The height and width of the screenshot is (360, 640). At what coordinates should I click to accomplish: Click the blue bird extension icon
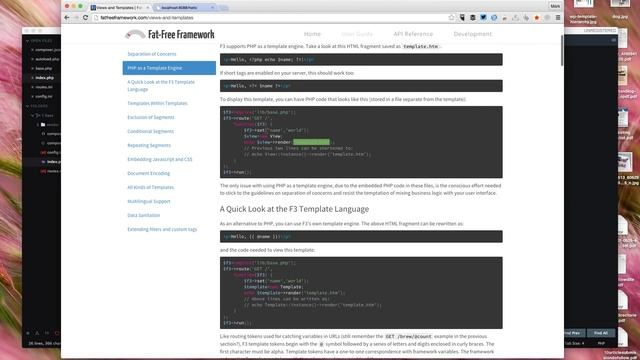coord(483,18)
